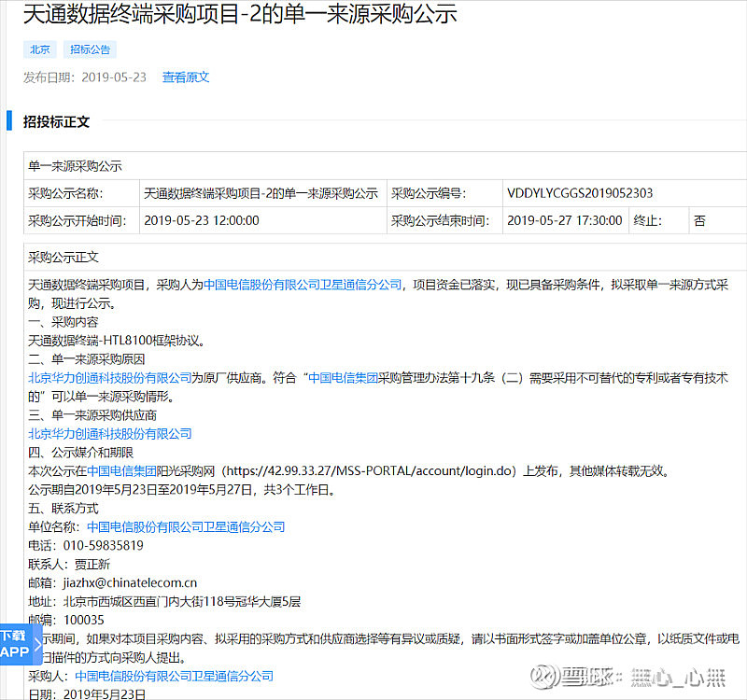This screenshot has width=747, height=700.
Task: Click the page title 天通数据终端采购项目-2的单一来源采购公示
Action: [240, 13]
